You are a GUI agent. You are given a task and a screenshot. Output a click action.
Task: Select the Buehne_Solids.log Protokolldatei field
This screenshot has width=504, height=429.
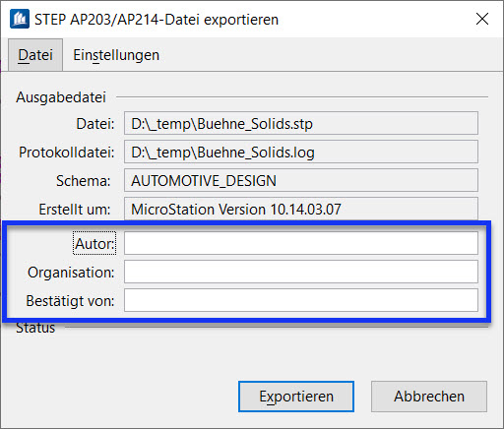(301, 152)
